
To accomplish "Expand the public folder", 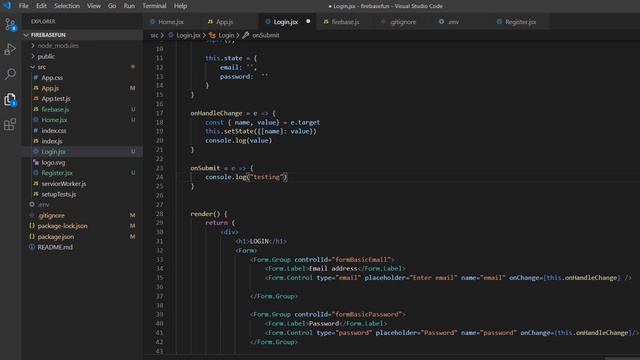I will coord(82,56).
